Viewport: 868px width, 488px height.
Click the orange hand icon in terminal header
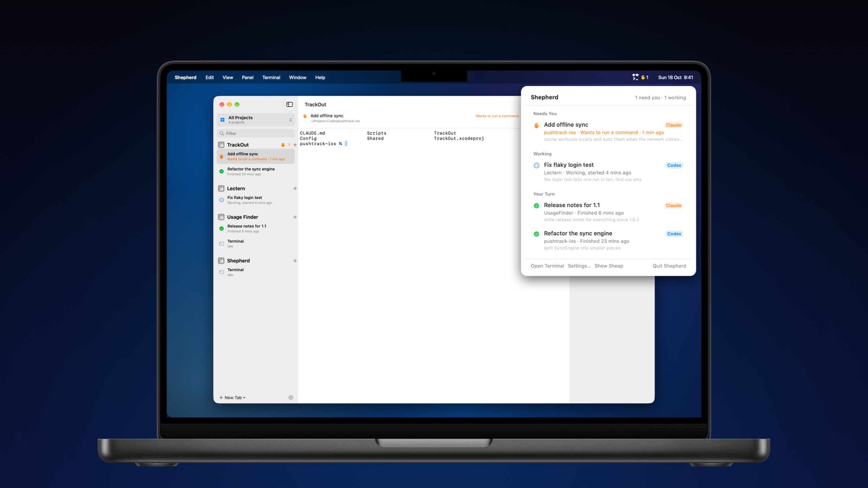tap(305, 116)
